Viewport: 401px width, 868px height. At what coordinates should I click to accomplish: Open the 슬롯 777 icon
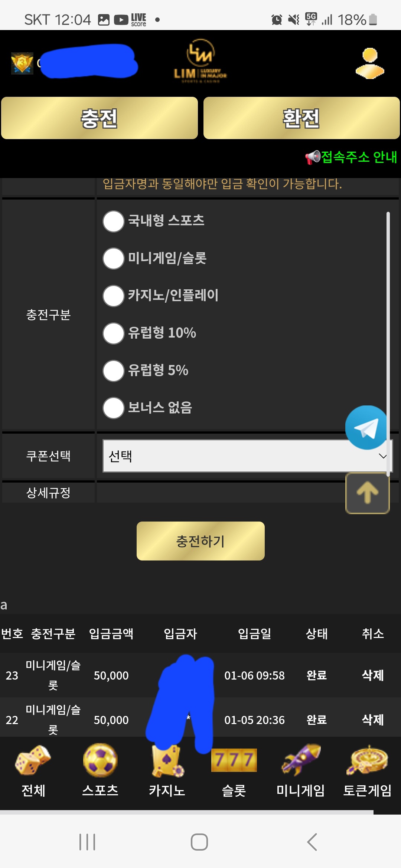(x=234, y=761)
